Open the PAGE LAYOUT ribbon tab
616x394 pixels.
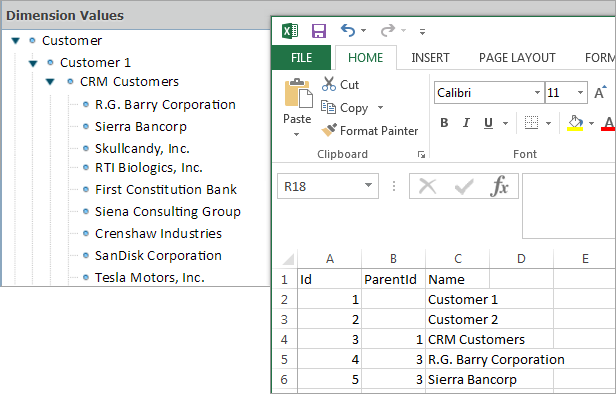click(x=517, y=58)
